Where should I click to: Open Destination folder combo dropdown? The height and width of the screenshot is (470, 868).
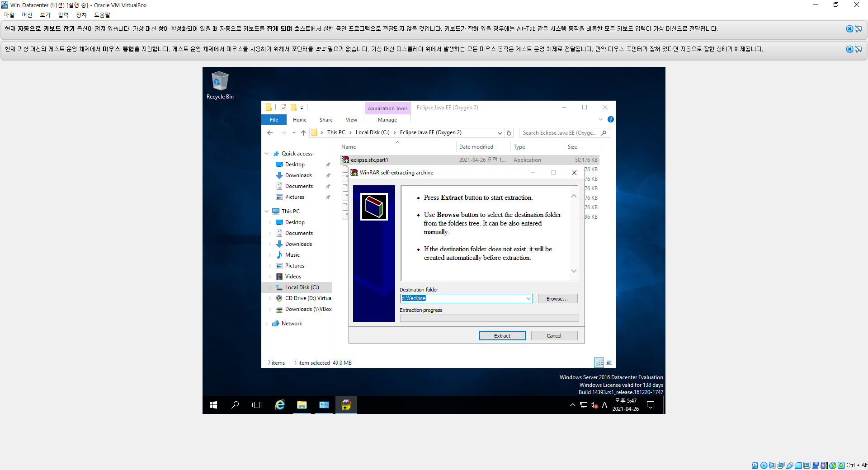pyautogui.click(x=528, y=299)
